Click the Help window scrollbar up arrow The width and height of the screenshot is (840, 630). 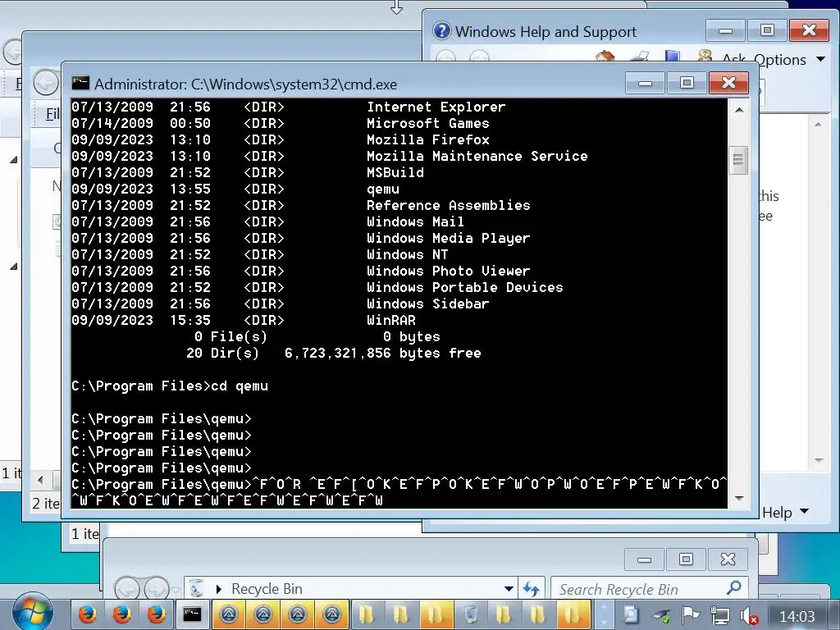point(818,125)
